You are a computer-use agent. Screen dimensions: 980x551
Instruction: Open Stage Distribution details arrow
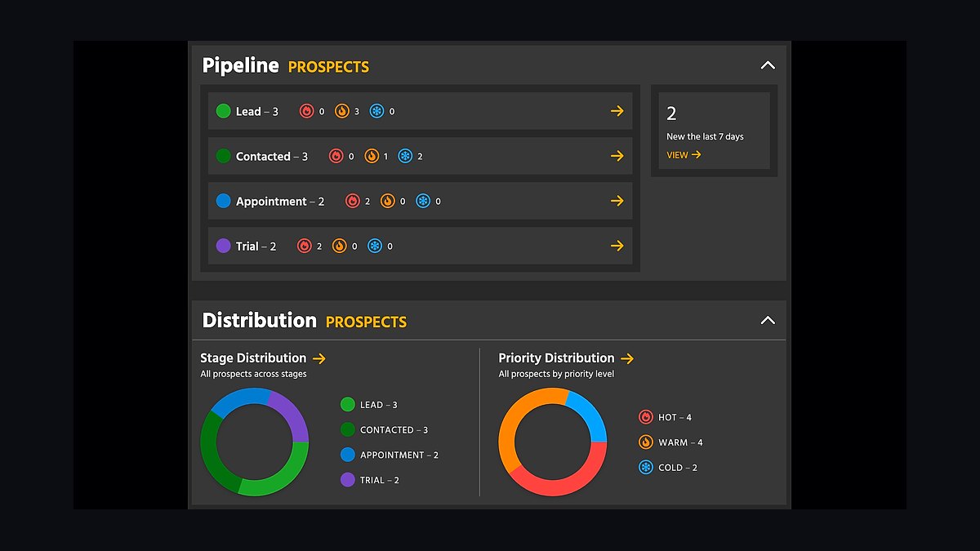tap(319, 358)
